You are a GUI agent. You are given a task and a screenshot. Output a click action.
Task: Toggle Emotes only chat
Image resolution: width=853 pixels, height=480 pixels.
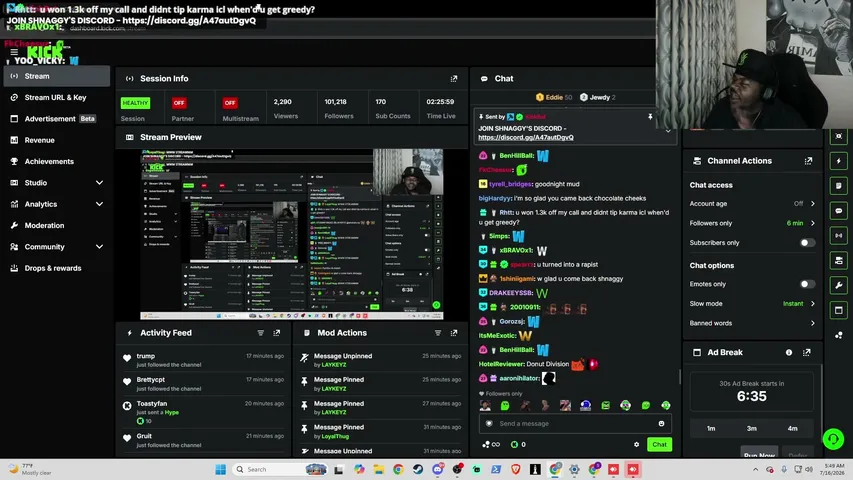807,284
